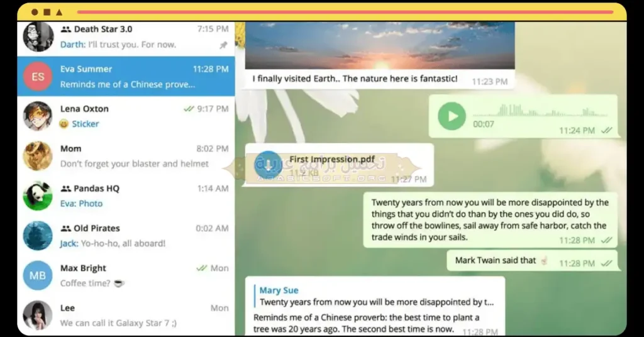Viewport: 644px width, 337px height.
Task: Open the Max Bright conversation
Action: tap(126, 275)
